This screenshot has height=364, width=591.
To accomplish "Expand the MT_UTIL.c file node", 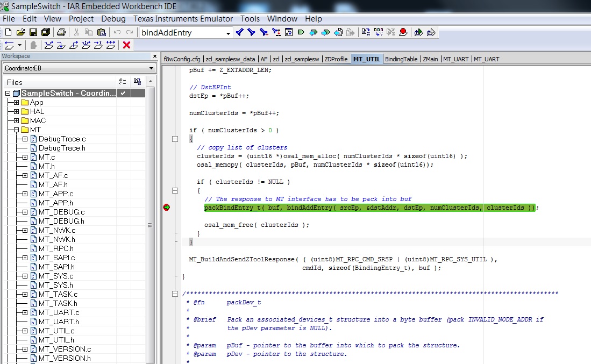I will click(x=25, y=331).
